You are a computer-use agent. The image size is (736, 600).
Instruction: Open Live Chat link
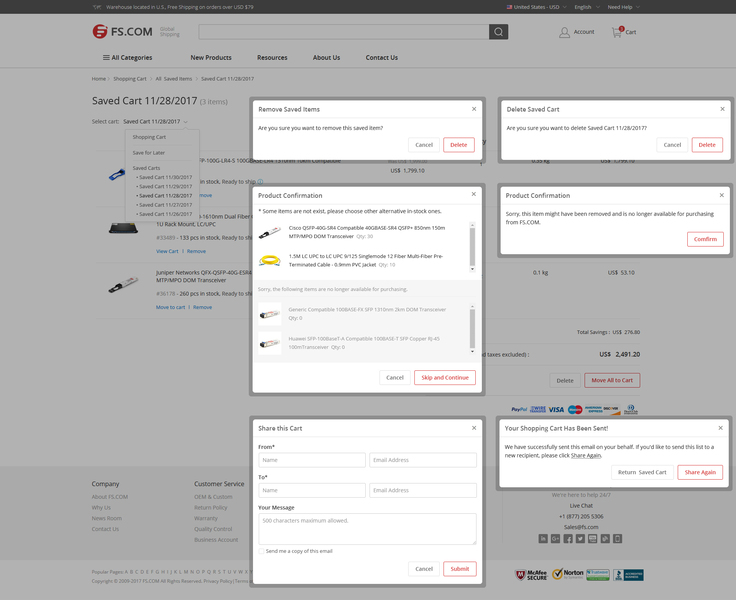click(x=581, y=506)
